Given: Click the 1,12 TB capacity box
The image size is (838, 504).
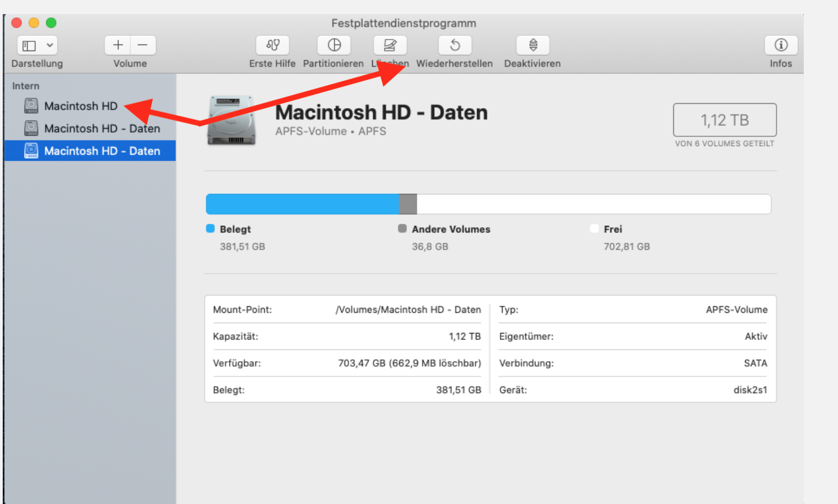Looking at the screenshot, I should [x=725, y=120].
